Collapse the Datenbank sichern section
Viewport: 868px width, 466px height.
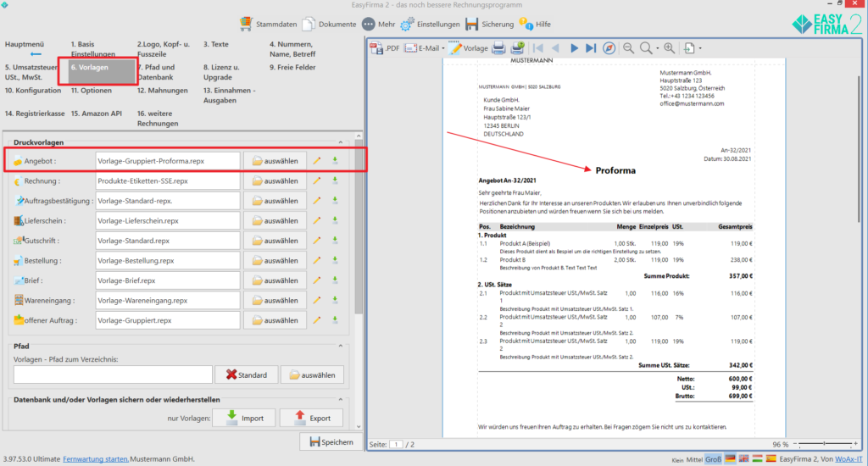(x=341, y=400)
